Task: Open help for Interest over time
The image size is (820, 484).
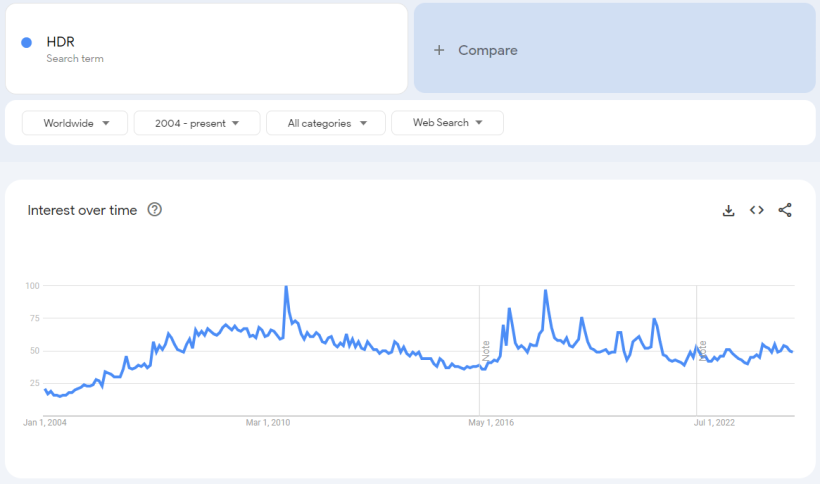Action: 155,210
